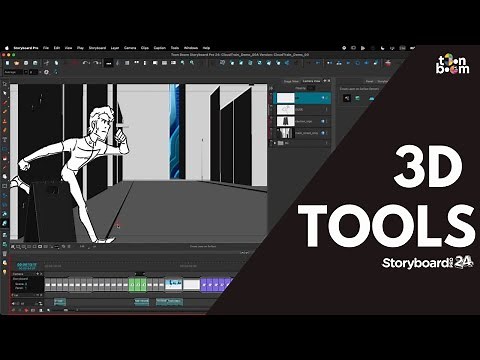Click the speaker icon on audio track
This screenshot has height=360, width=480.
tap(14, 303)
